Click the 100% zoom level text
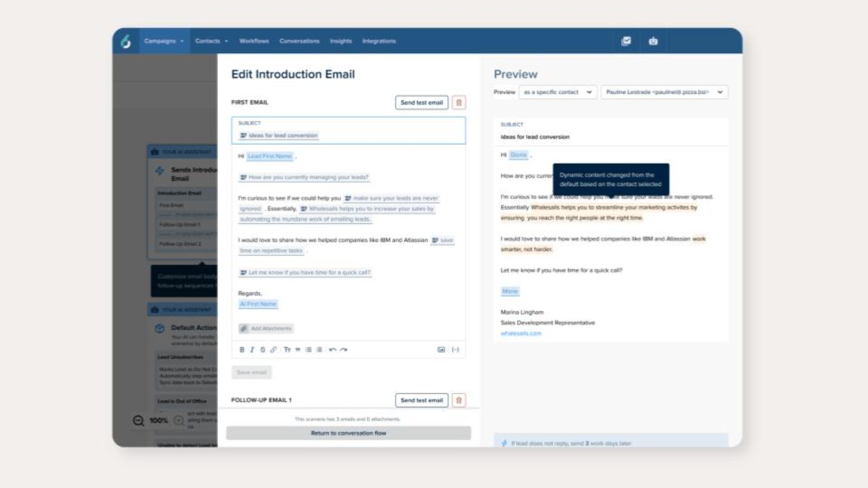The height and width of the screenshot is (488, 868). [158, 421]
